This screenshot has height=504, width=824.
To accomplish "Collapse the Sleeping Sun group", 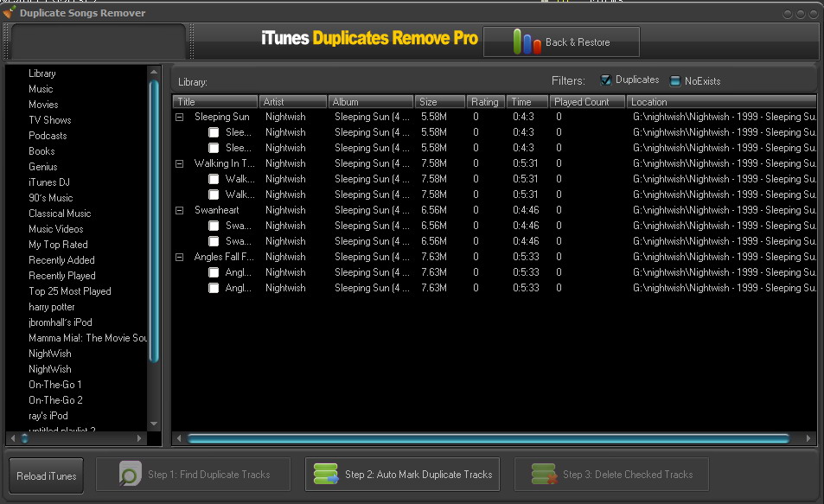I will point(180,117).
